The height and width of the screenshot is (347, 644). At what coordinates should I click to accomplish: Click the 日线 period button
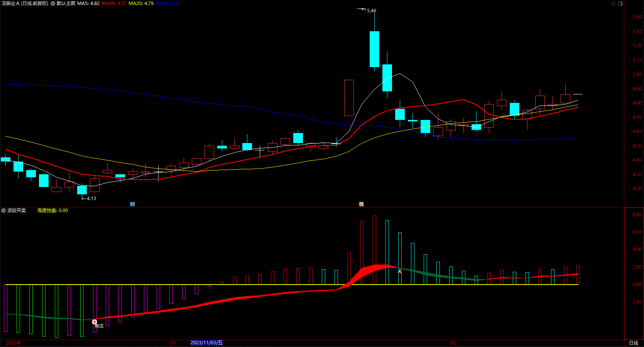[634, 343]
